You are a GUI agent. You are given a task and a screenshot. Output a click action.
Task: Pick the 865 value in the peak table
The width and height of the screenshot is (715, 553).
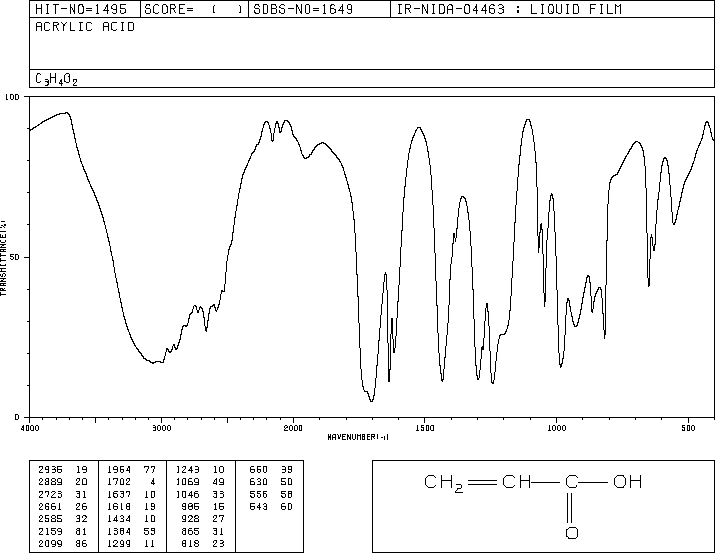(x=191, y=531)
